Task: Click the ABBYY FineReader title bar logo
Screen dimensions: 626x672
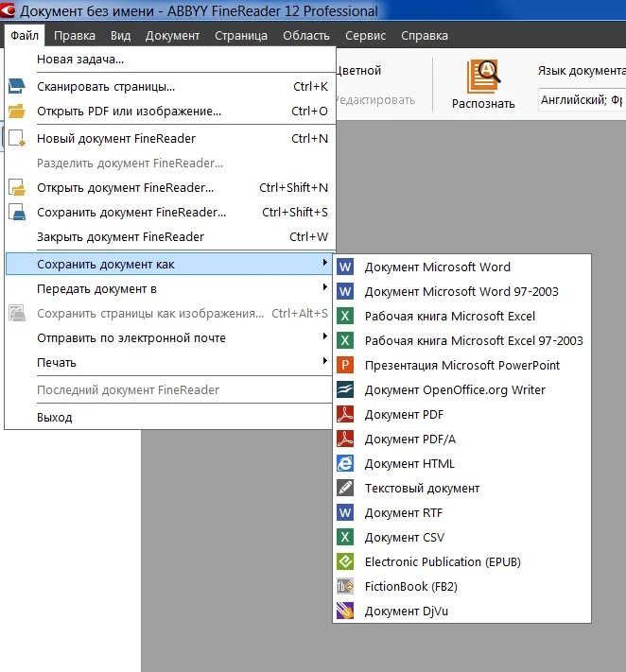Action: tap(8, 10)
